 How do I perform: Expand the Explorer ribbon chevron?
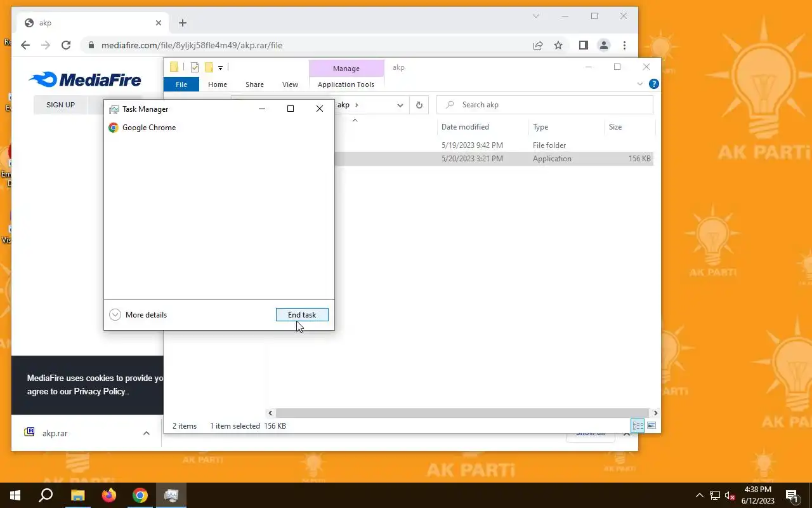coord(639,84)
